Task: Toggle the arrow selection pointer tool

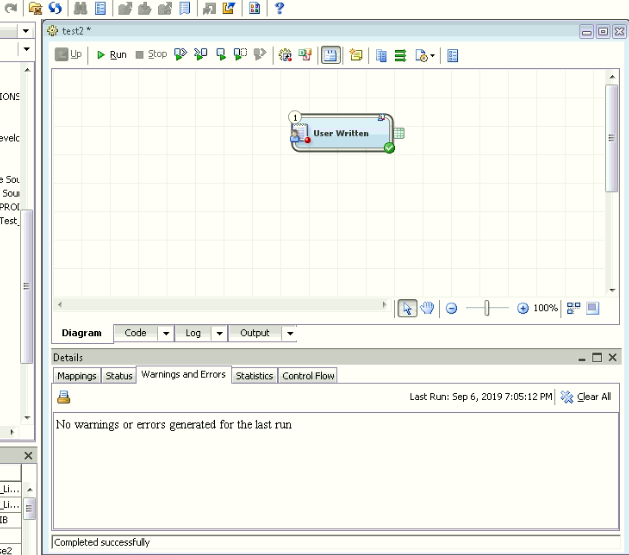Action: 407,308
